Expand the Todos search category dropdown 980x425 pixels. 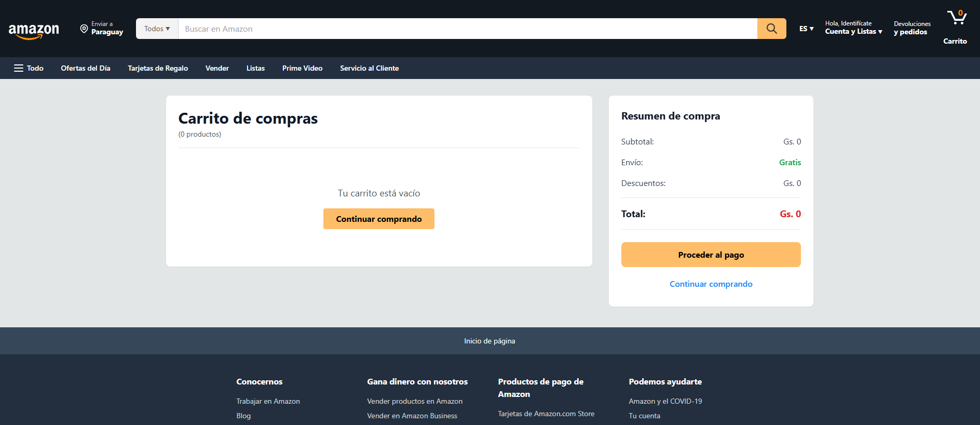pyautogui.click(x=157, y=29)
